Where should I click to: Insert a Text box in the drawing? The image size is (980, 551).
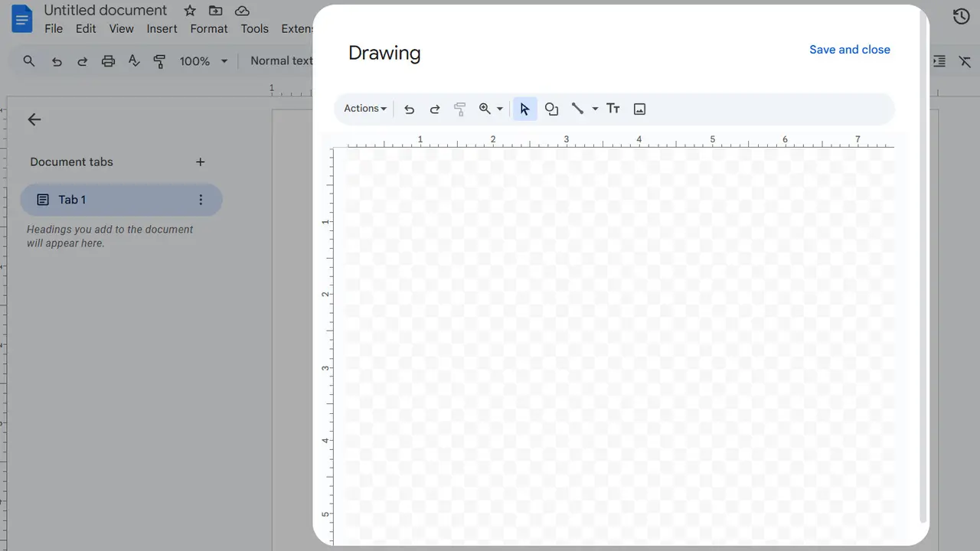(612, 108)
